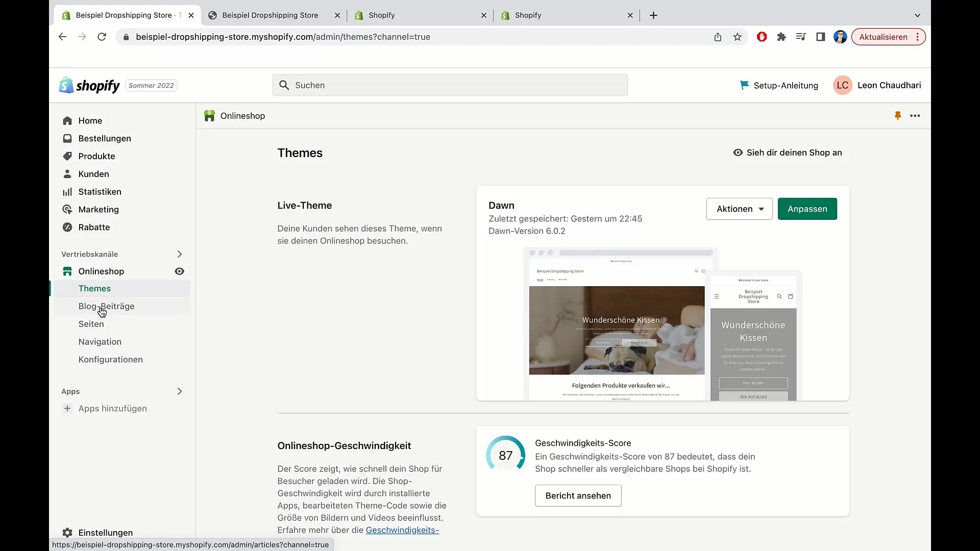The image size is (980, 551).
Task: Click the Onlineshop visibility eye icon
Action: tap(179, 271)
